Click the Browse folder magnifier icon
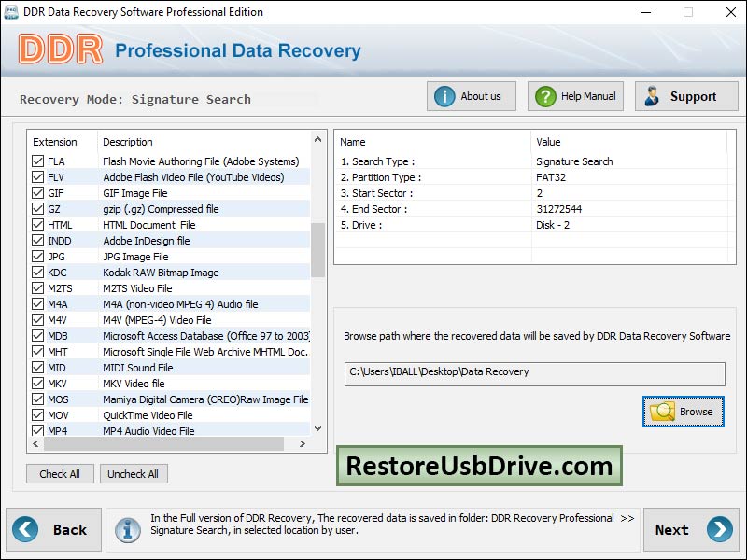The image size is (747, 560). 663,412
